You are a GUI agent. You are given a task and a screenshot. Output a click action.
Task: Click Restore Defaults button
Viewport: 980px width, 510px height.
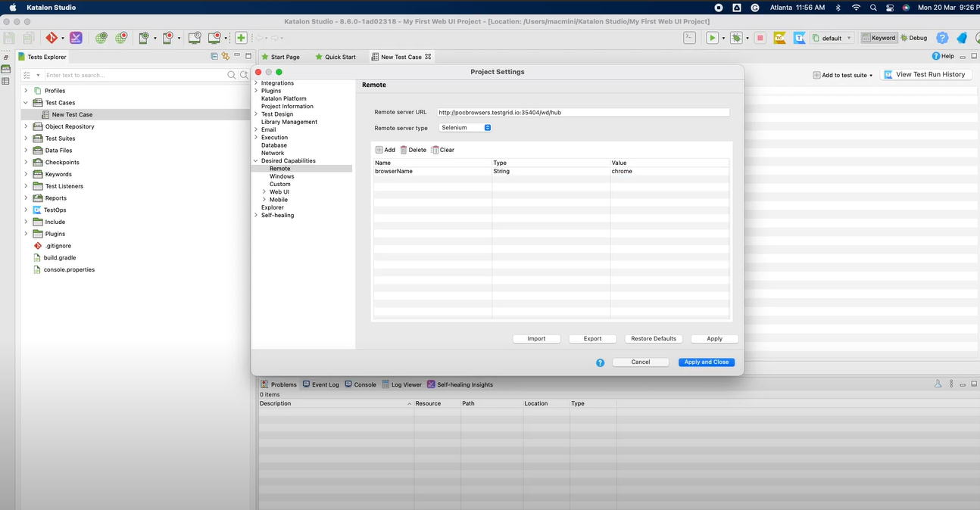654,339
